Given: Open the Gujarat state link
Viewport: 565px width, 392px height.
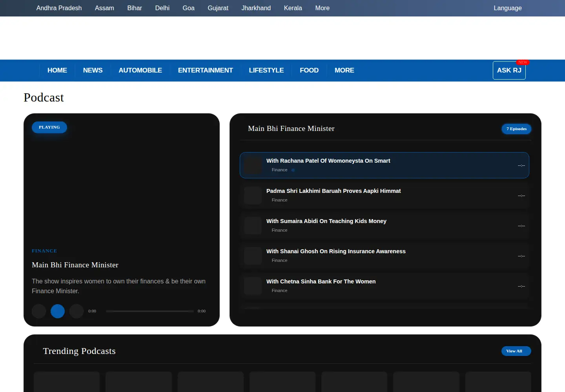Looking at the screenshot, I should point(218,8).
